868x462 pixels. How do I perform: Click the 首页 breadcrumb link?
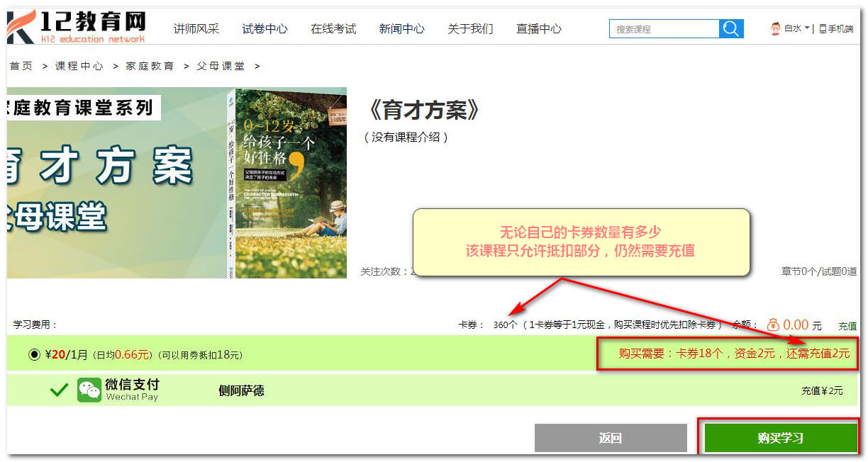pos(21,66)
